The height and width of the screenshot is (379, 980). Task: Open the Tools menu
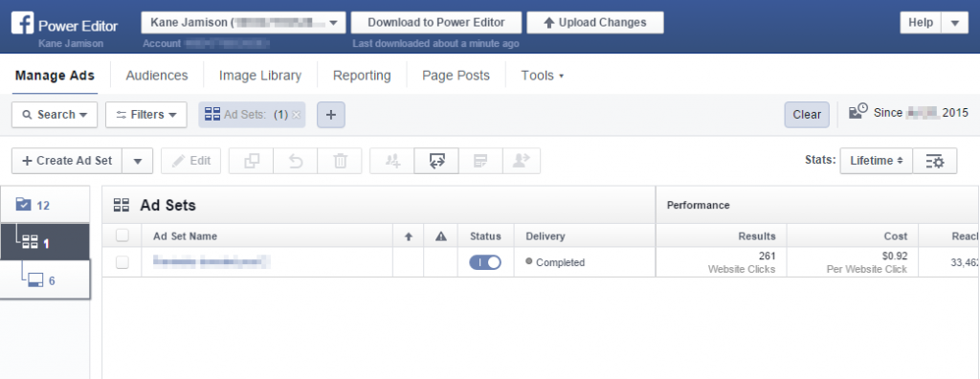point(542,76)
